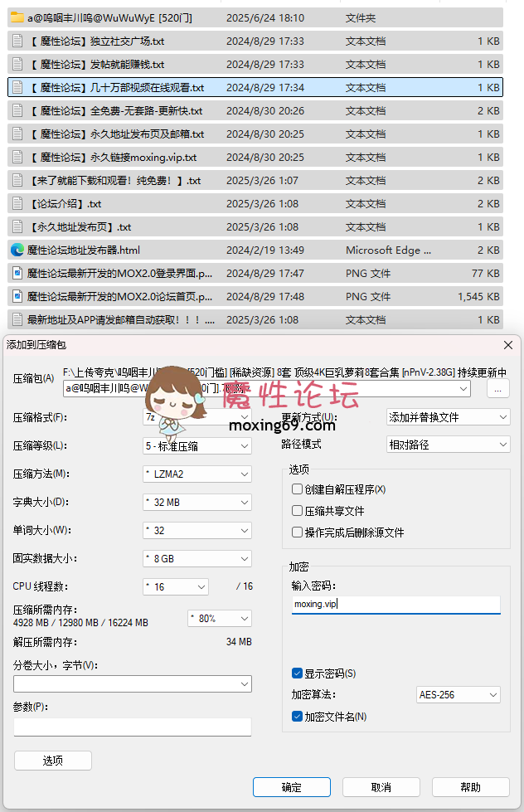The height and width of the screenshot is (812, 524).
Task: Open CPU 线程数 dropdown showing 16
Action: (176, 586)
